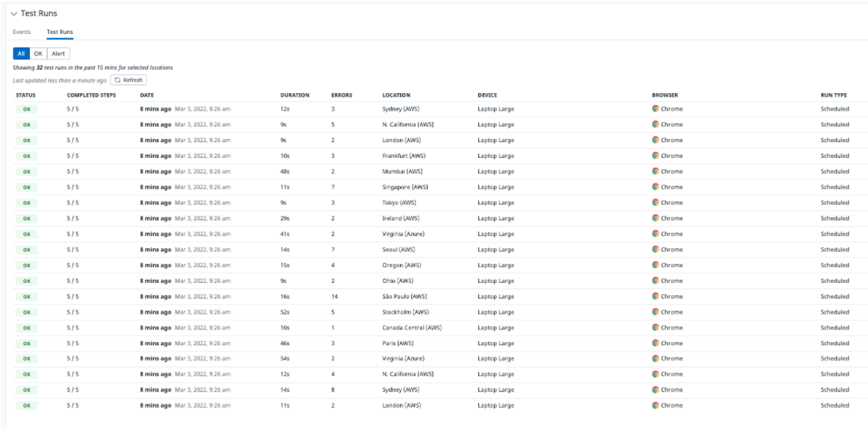
Task: Click the Ohio (AWS) location text
Action: coord(398,280)
